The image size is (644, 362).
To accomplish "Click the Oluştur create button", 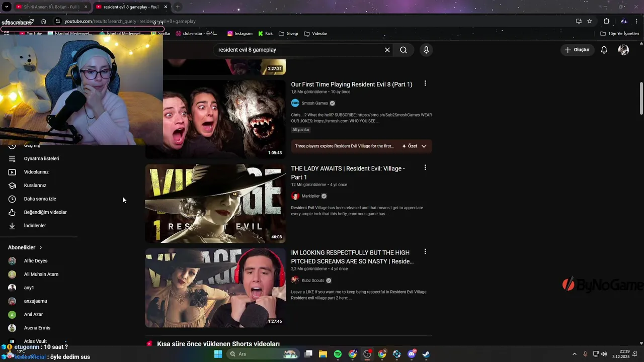I will 577,50.
